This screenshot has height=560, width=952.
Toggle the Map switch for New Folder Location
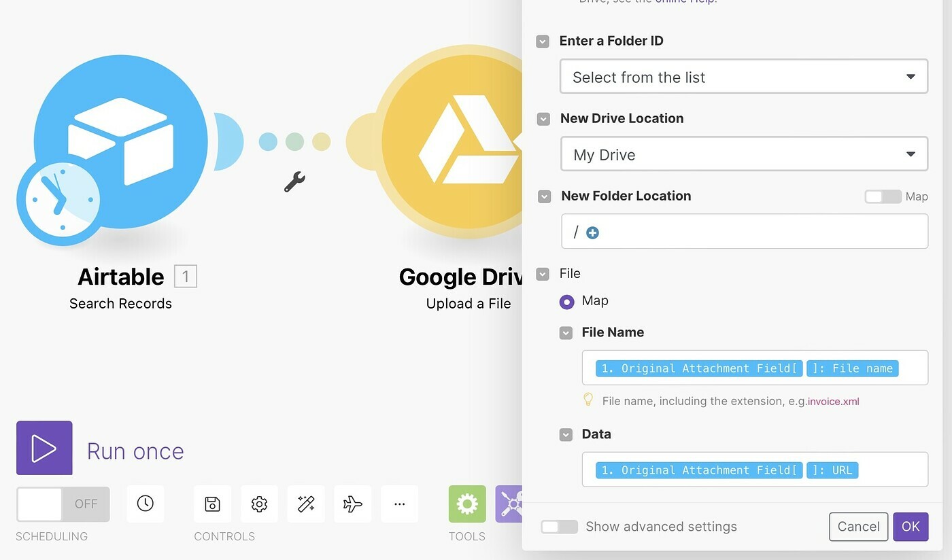[883, 196]
